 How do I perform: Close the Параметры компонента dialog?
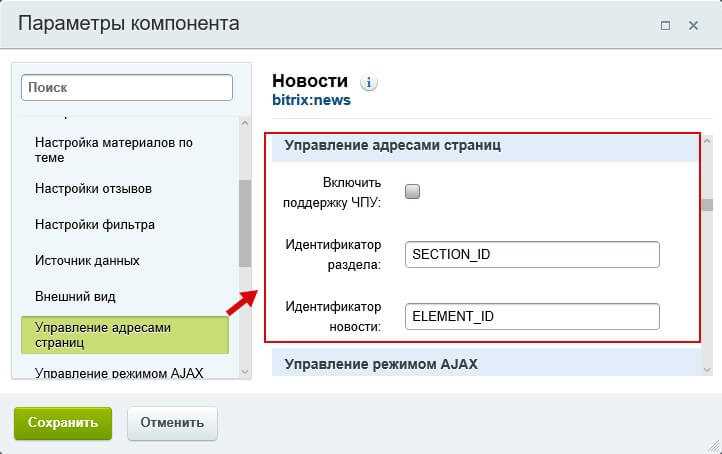coord(693,25)
